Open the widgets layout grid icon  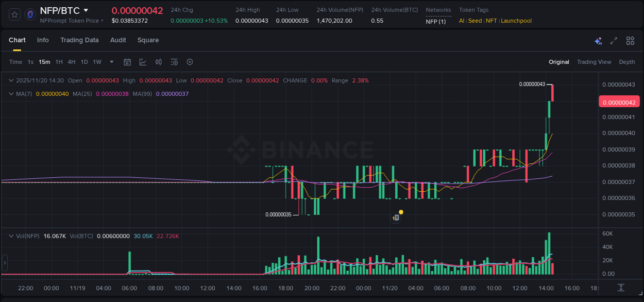(630, 40)
